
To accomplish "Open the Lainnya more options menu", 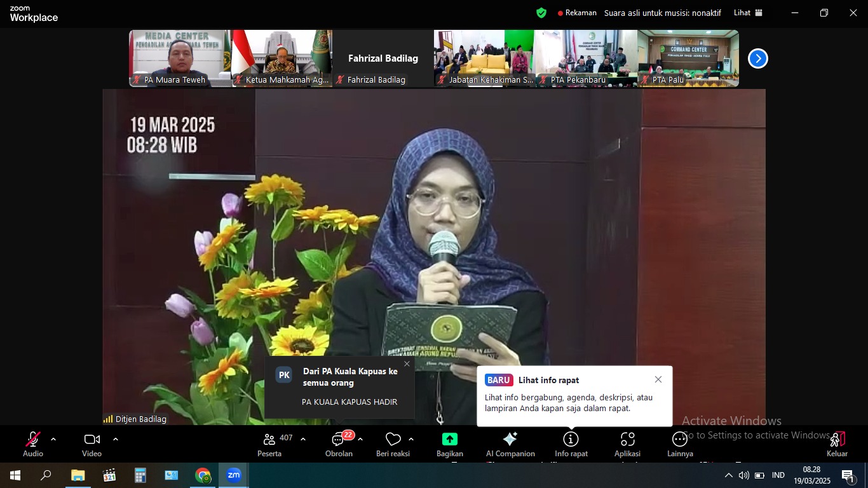I will (680, 444).
